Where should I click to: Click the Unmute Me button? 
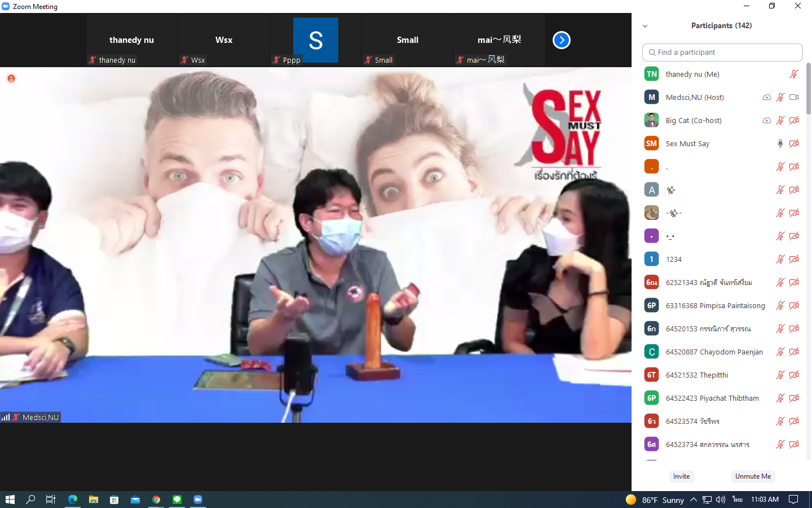[x=753, y=476]
